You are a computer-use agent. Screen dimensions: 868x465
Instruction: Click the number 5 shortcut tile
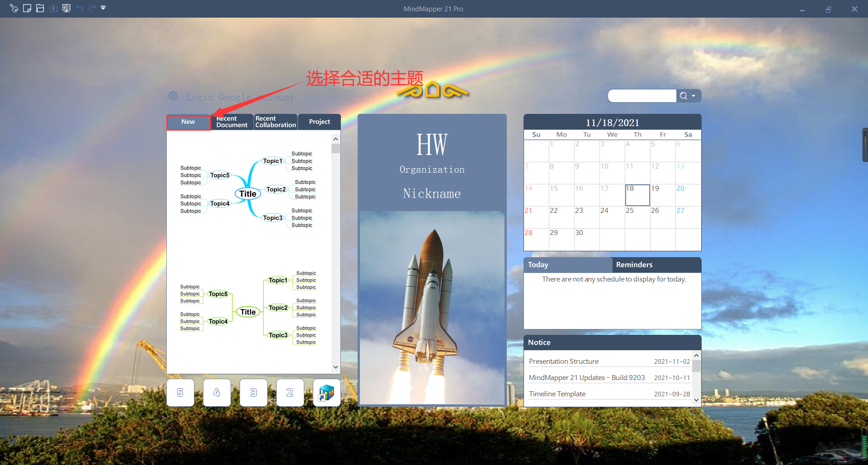coord(180,393)
